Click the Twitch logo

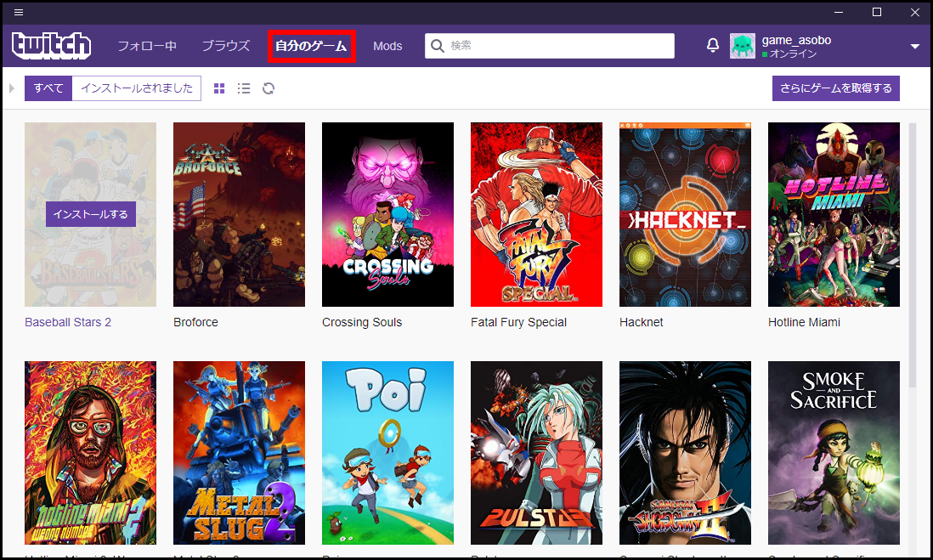coord(52,45)
